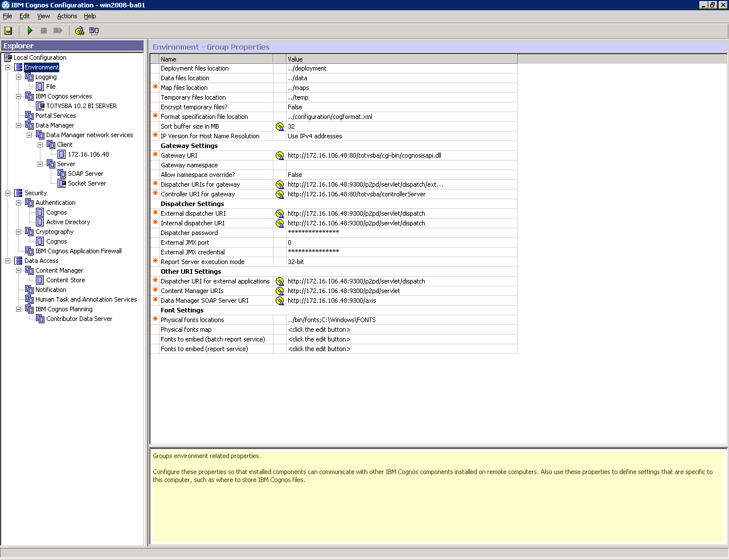Open the Actions menu
Screen dimensions: 729x560
[x=67, y=16]
